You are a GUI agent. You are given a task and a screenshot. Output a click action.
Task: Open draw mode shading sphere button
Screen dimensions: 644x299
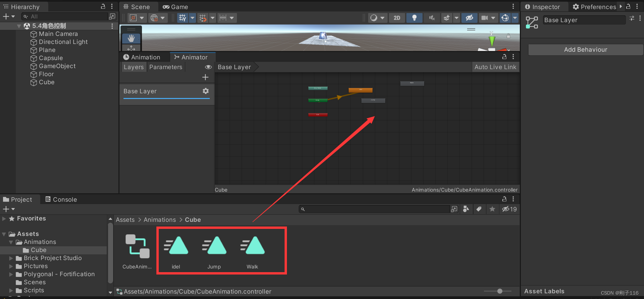(374, 18)
